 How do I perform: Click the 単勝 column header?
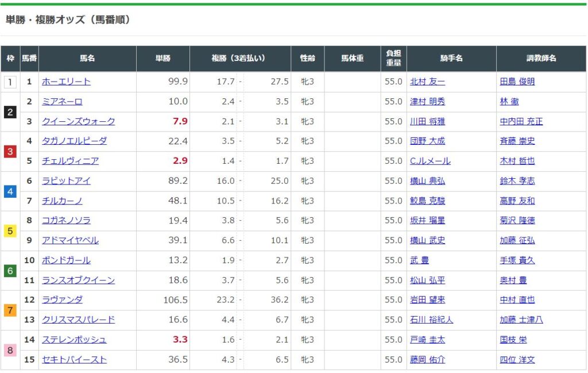tap(163, 59)
